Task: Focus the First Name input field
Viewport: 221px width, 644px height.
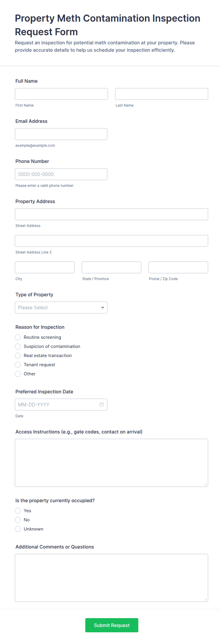Action: [x=62, y=94]
